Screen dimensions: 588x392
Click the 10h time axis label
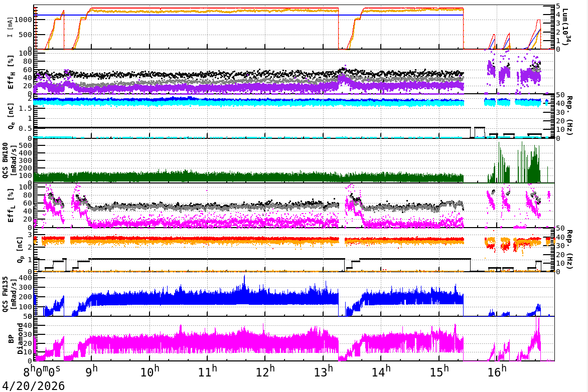tap(150, 371)
